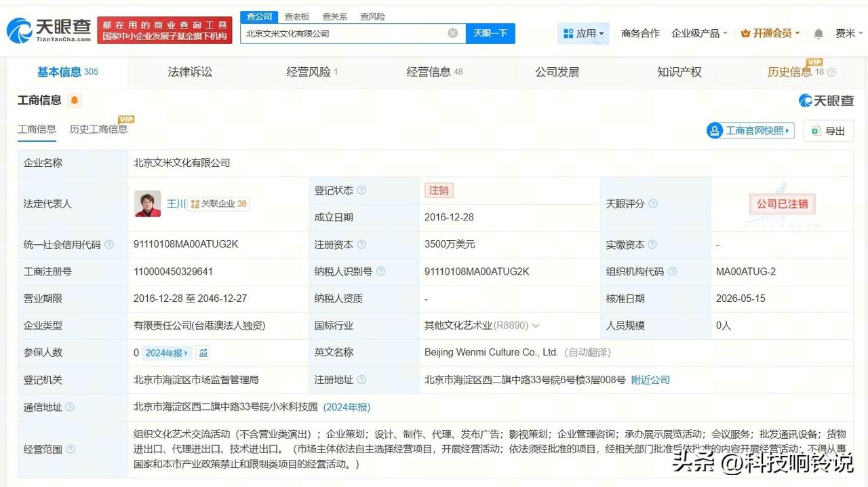
Task: Open the (2024年报) link in 通信地址
Action: point(347,407)
